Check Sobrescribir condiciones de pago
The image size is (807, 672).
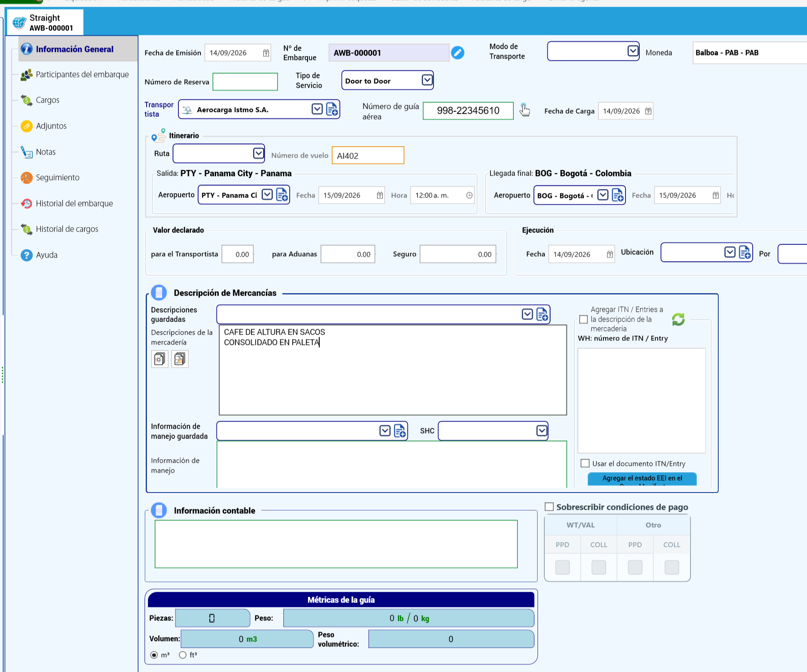549,507
